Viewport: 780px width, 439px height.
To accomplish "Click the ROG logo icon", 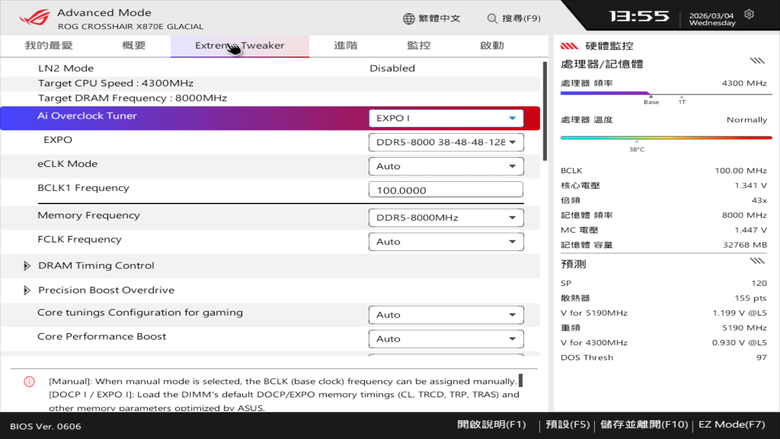I will pyautogui.click(x=34, y=18).
